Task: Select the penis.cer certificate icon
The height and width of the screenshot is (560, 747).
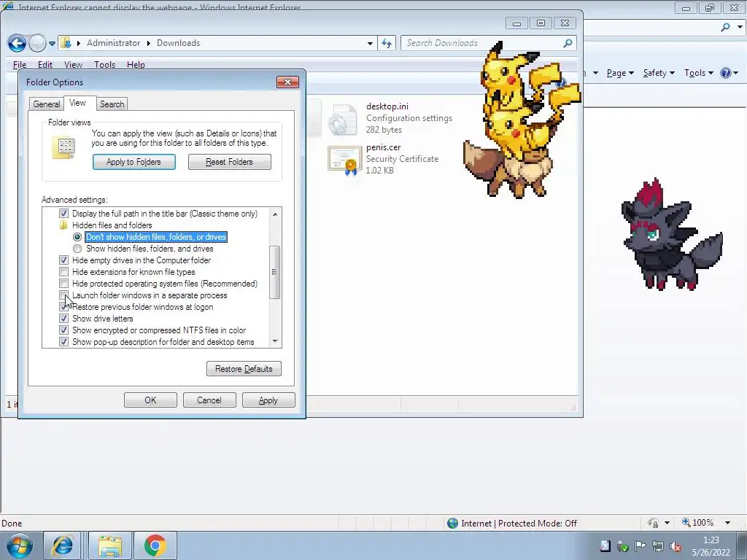Action: (x=344, y=160)
